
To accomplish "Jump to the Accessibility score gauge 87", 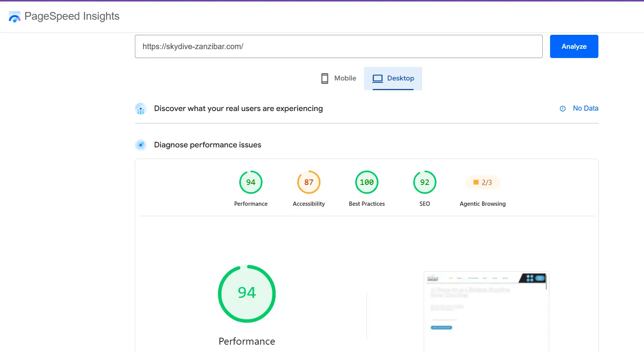I will click(309, 182).
